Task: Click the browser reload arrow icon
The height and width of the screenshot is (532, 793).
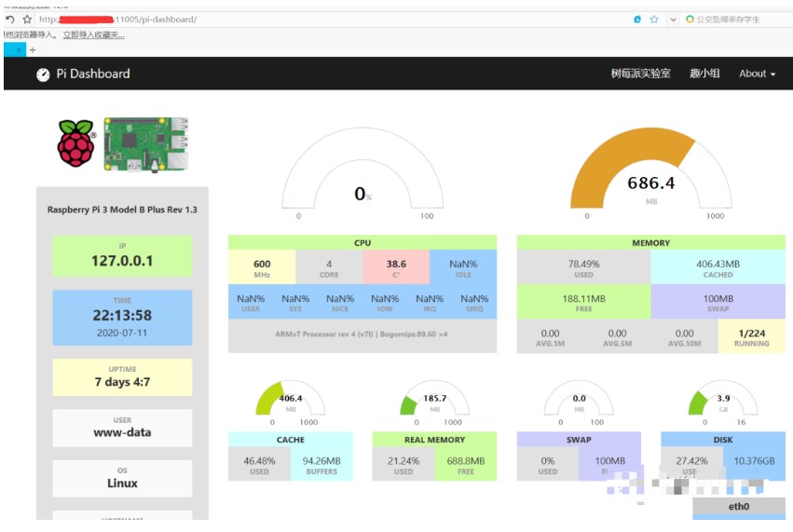Action: (x=9, y=20)
